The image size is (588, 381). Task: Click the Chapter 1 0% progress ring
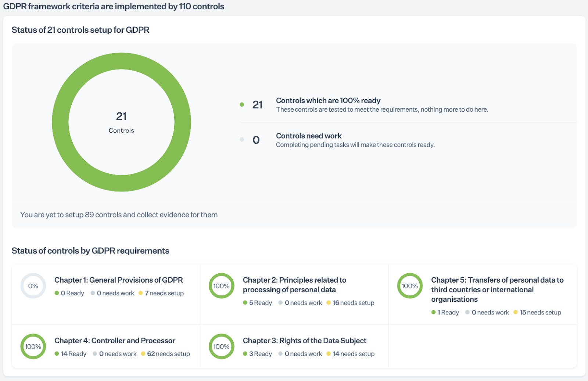(33, 286)
